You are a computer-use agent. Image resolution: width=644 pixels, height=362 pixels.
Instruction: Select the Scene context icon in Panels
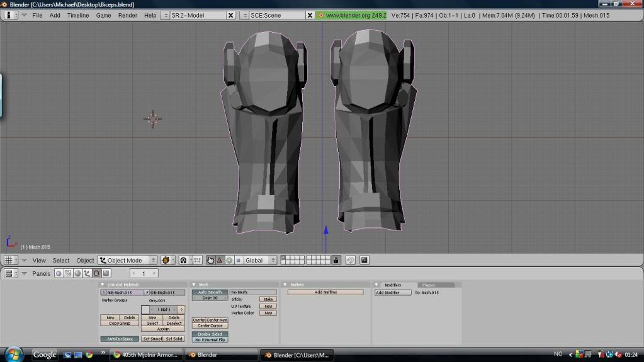point(106,273)
